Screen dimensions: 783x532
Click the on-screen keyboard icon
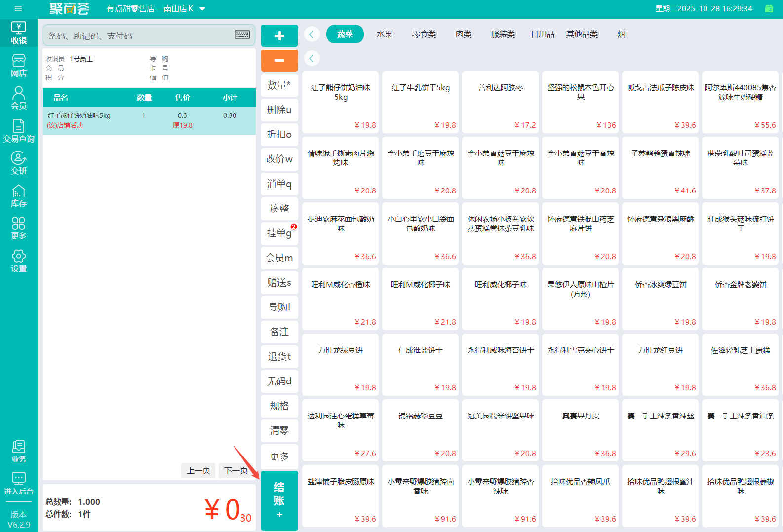[x=242, y=35]
